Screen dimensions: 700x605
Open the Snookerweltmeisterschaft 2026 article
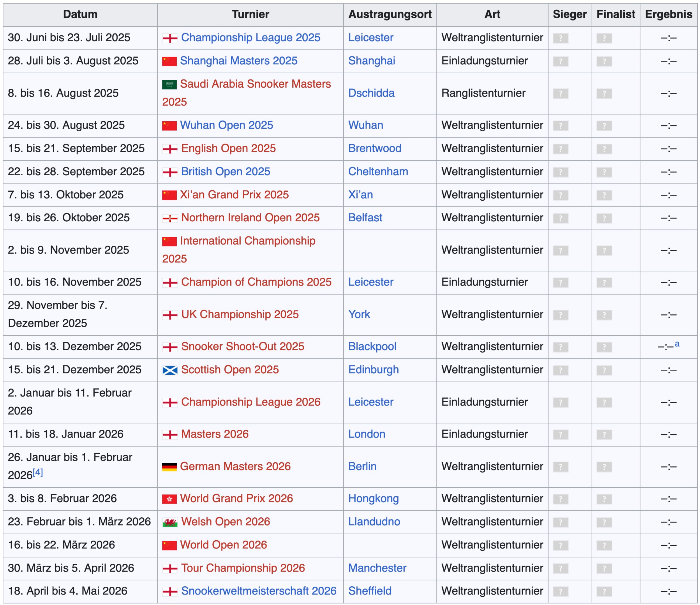click(259, 591)
